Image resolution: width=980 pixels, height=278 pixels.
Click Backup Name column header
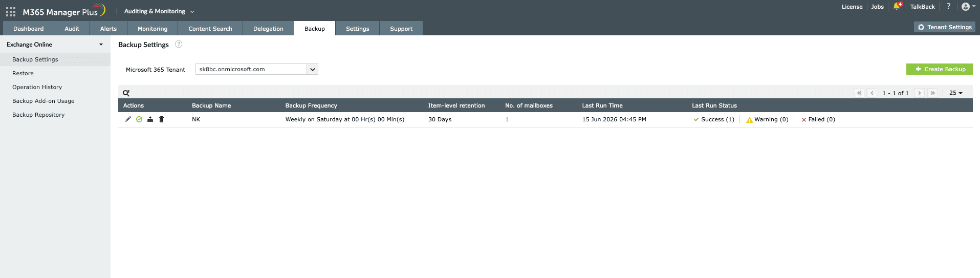(211, 105)
